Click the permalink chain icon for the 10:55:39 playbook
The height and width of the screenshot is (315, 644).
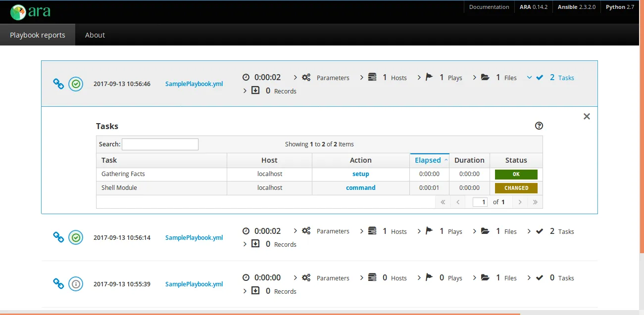click(58, 284)
